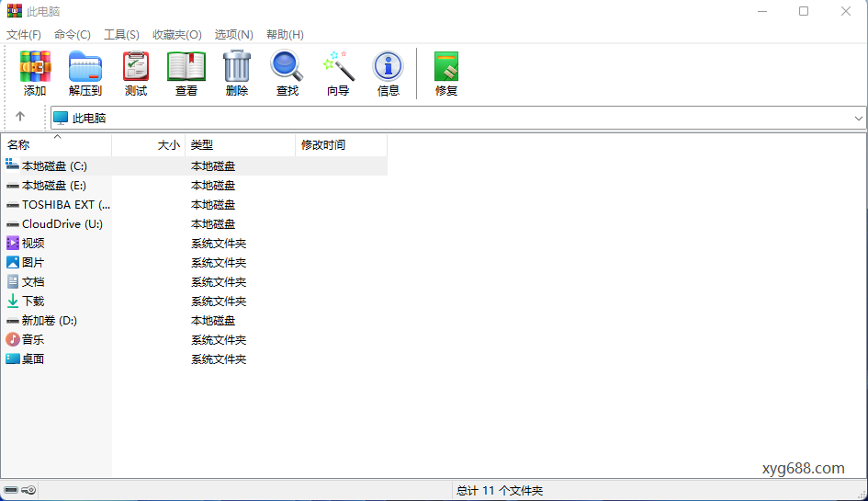Screen dimensions: 868x501
Task: Select the 新加卷 (D:) drive icon
Action: click(12, 321)
